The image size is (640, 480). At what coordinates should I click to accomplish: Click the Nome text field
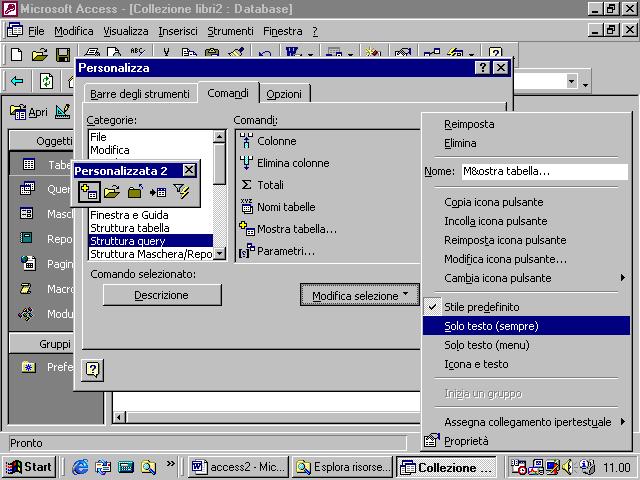[545, 171]
